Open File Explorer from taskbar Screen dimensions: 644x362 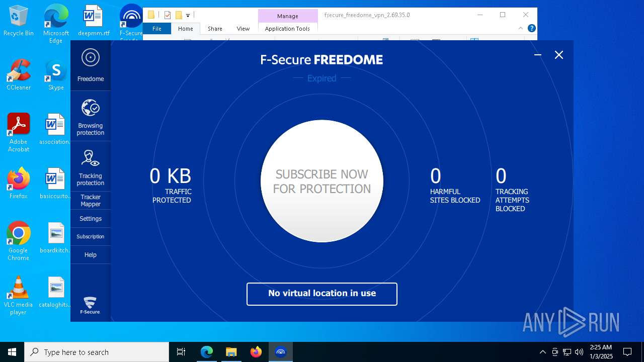click(x=231, y=352)
